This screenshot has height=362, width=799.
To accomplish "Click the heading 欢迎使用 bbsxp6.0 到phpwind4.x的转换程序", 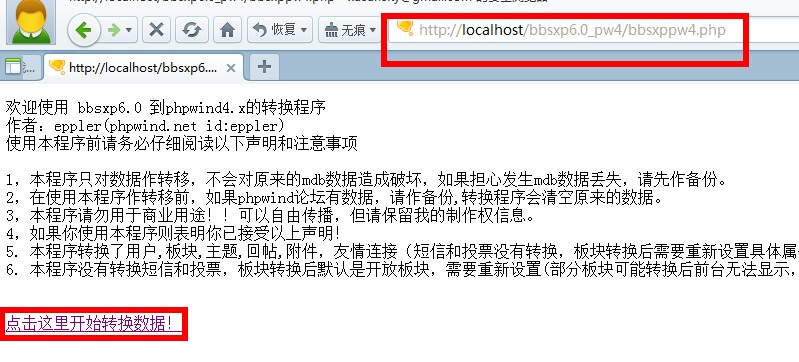I will tap(166, 108).
